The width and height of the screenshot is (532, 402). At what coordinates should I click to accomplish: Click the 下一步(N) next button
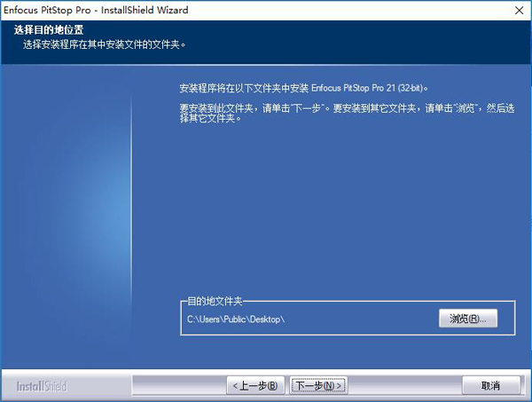[318, 385]
